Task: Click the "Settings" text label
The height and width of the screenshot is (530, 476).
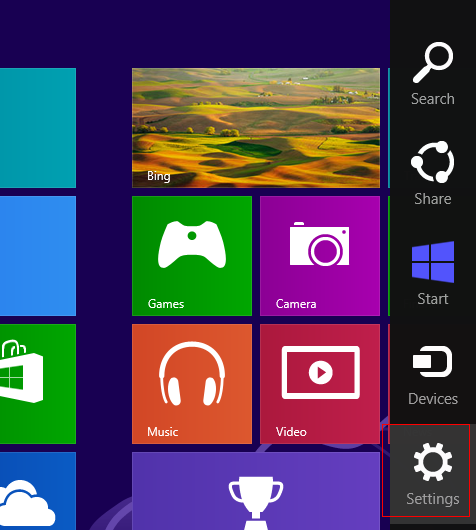Action: click(x=433, y=499)
